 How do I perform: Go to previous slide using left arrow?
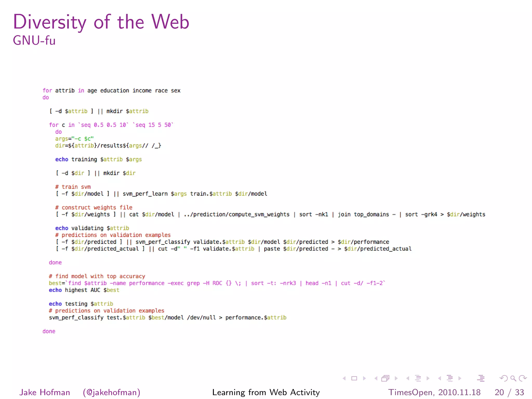(x=344, y=378)
